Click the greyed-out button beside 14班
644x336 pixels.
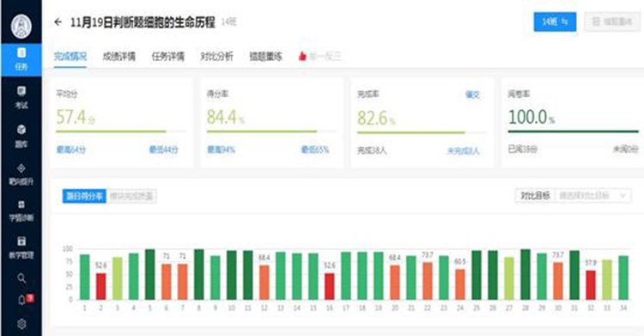tap(612, 21)
